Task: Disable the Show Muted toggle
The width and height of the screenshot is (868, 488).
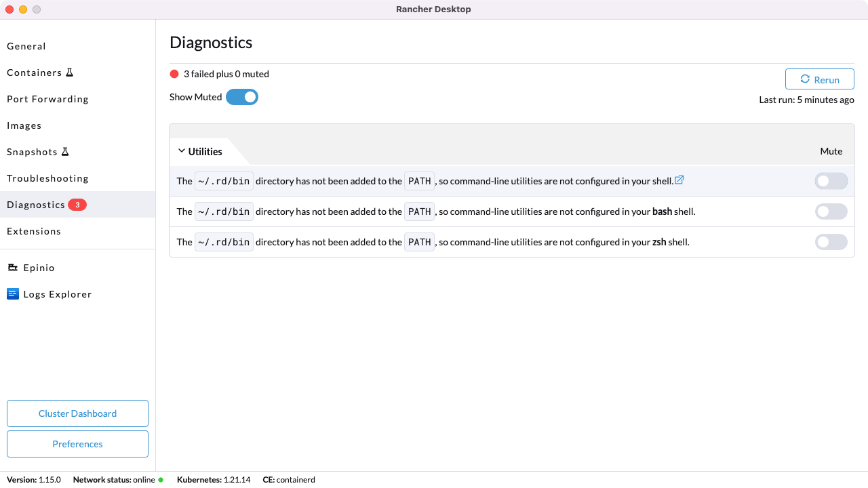Action: [x=242, y=97]
